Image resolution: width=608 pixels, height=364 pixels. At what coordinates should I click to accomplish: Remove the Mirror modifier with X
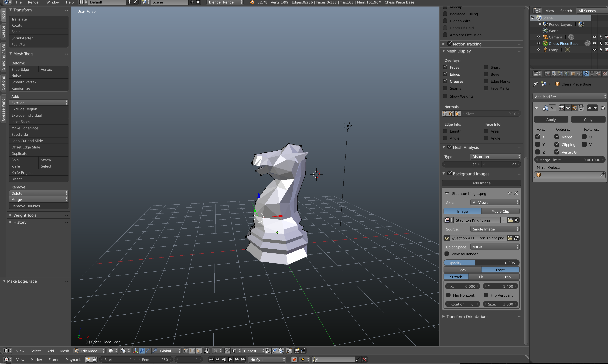(x=603, y=108)
